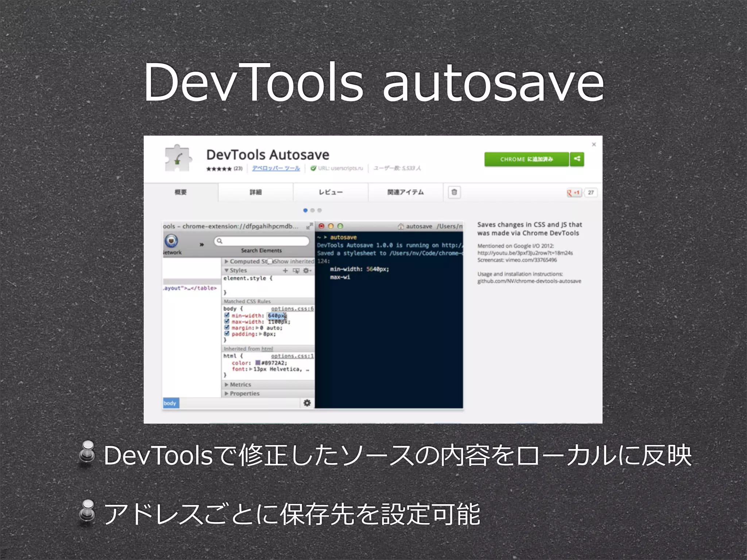Image resolution: width=747 pixels, height=560 pixels.
Task: Close the extension overlay with X
Action: pos(594,144)
